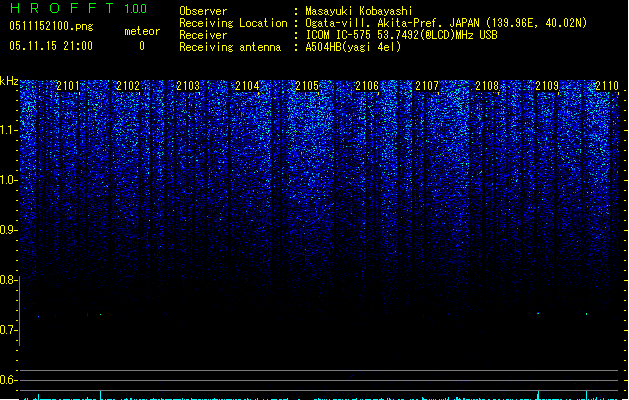
Task: Click the 2103 time marker
Action: click(188, 86)
